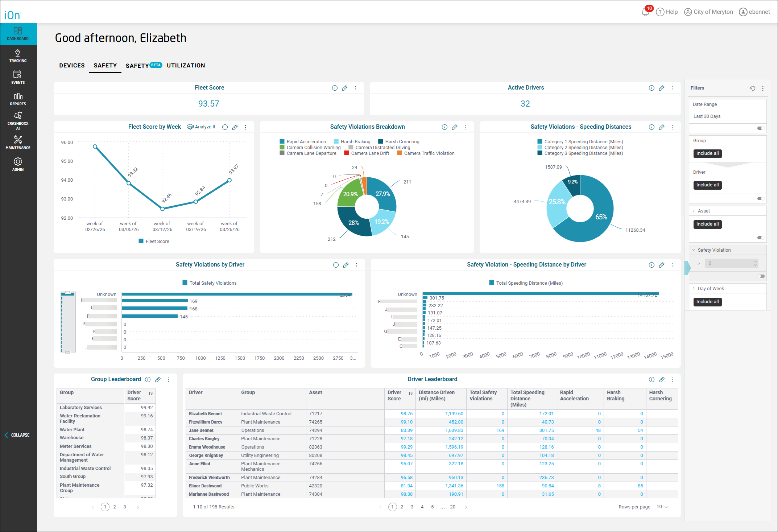Edit the Fleet Score widget

pyautogui.click(x=345, y=88)
